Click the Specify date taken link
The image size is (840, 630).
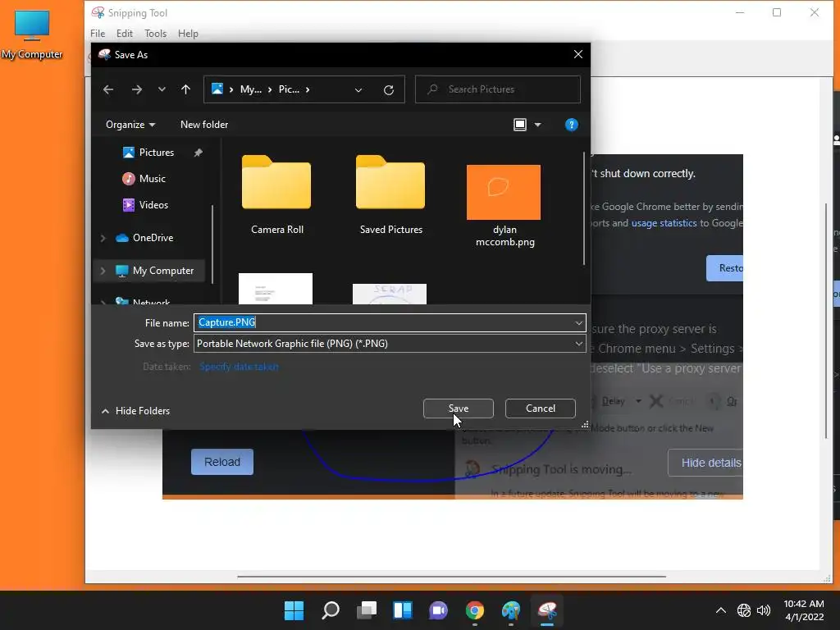pyautogui.click(x=239, y=367)
